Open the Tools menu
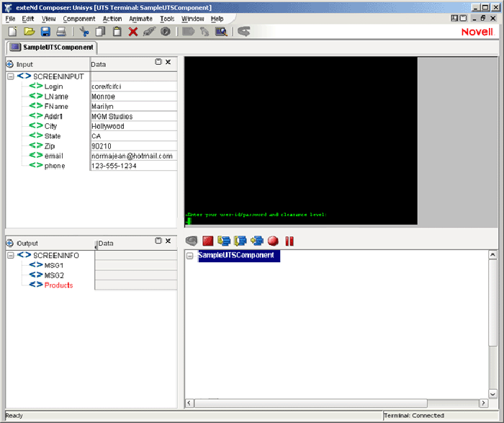This screenshot has width=504, height=423. (167, 19)
